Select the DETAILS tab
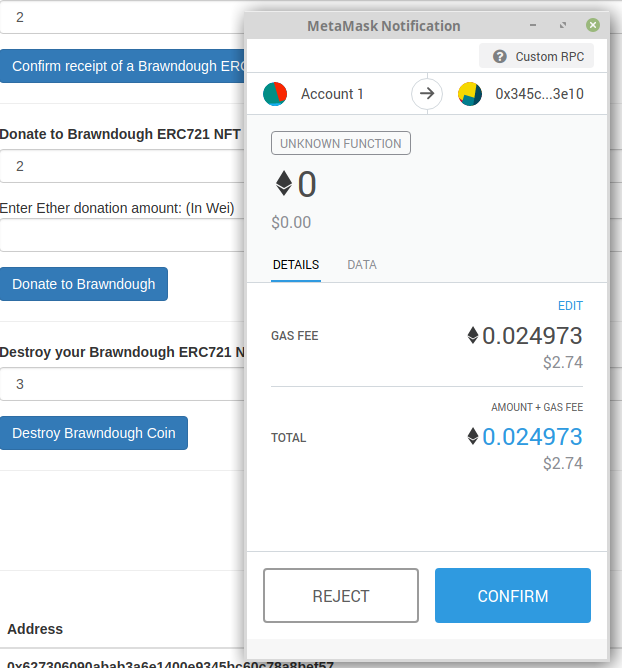Image resolution: width=622 pixels, height=668 pixels. [296, 265]
